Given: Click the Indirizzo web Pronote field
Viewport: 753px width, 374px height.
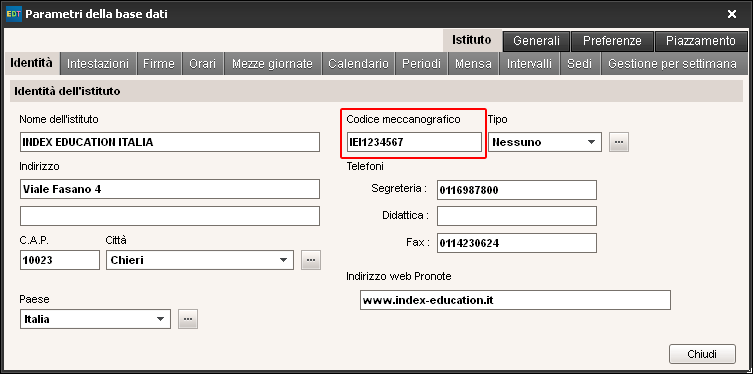Looking at the screenshot, I should (x=515, y=300).
